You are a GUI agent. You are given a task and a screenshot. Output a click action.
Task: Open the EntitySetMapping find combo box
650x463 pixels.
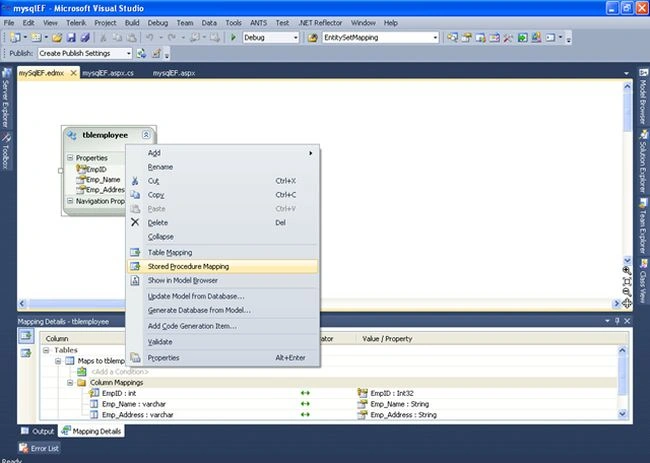click(381, 38)
